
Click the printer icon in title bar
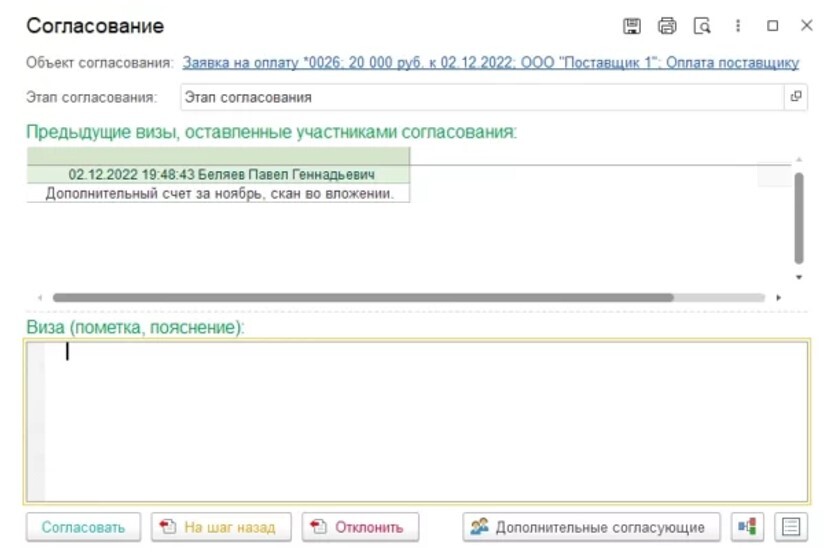(666, 26)
